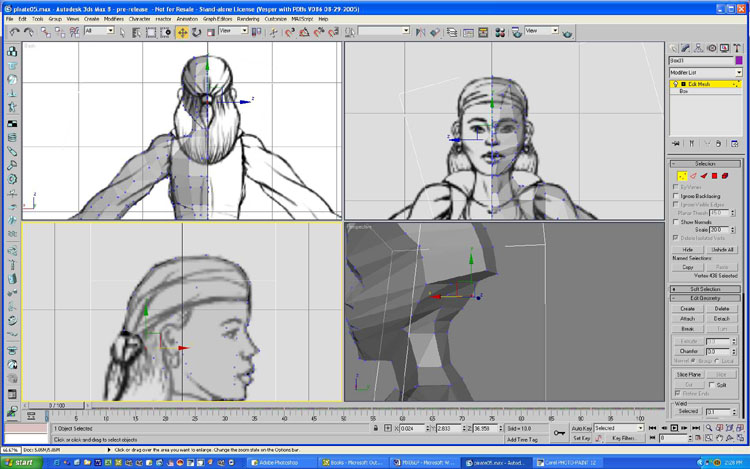Click the Select and Move tool

(182, 32)
